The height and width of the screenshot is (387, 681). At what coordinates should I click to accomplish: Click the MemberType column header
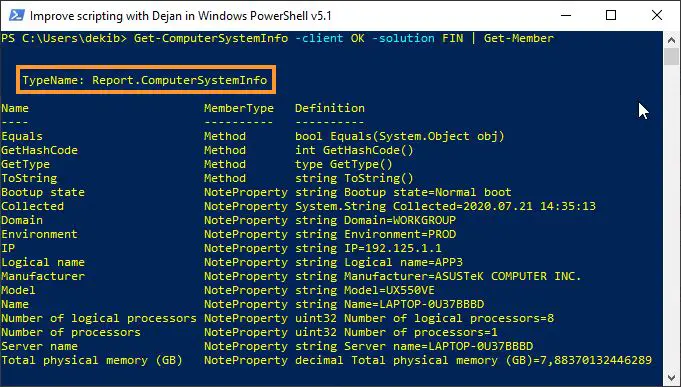click(x=239, y=108)
